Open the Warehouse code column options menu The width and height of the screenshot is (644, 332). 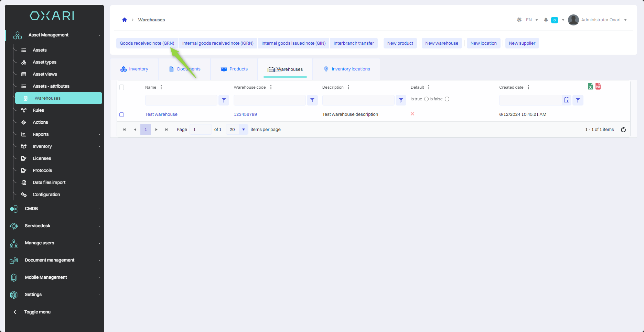pos(271,87)
